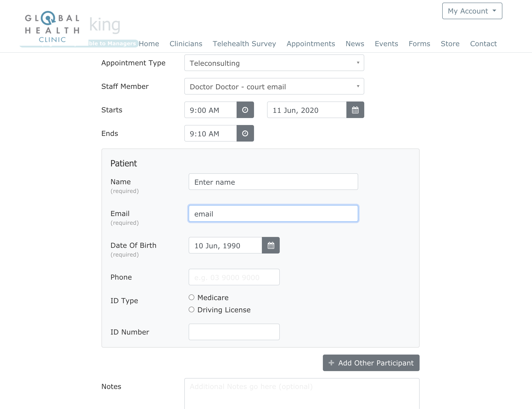Click into the patient Name field
532x409 pixels.
coord(273,182)
